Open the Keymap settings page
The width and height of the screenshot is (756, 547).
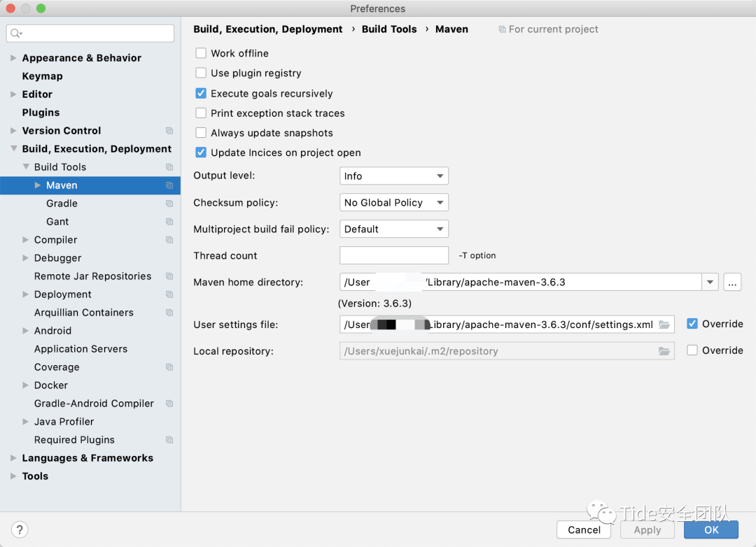click(x=42, y=76)
